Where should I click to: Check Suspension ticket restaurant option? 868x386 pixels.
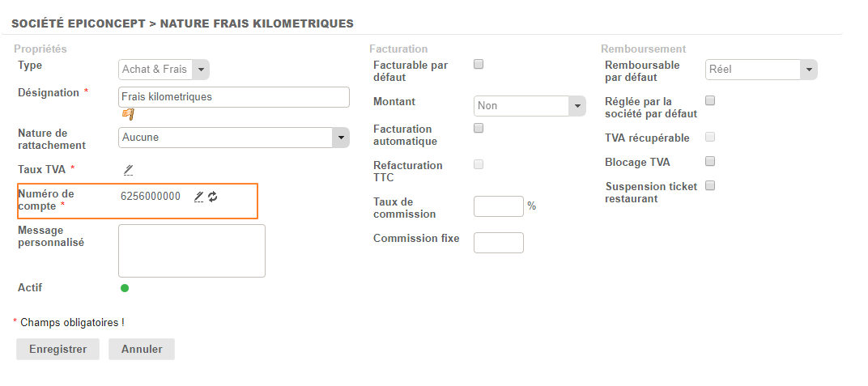point(710,185)
